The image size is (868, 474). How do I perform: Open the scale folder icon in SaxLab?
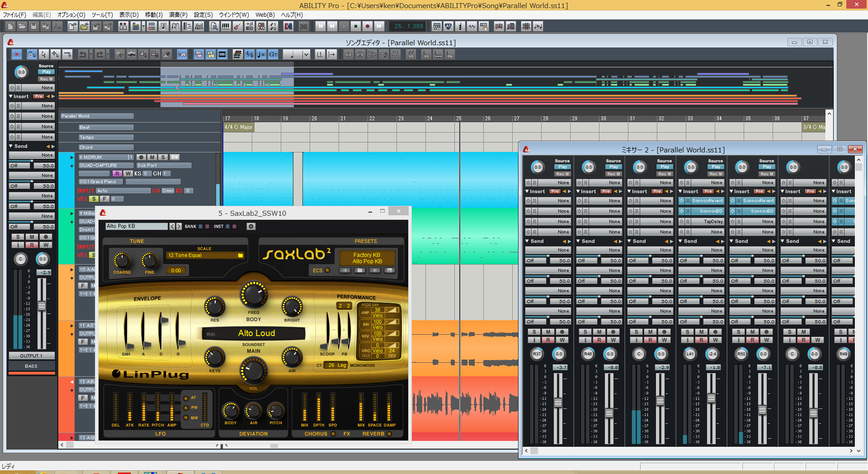pyautogui.click(x=241, y=256)
